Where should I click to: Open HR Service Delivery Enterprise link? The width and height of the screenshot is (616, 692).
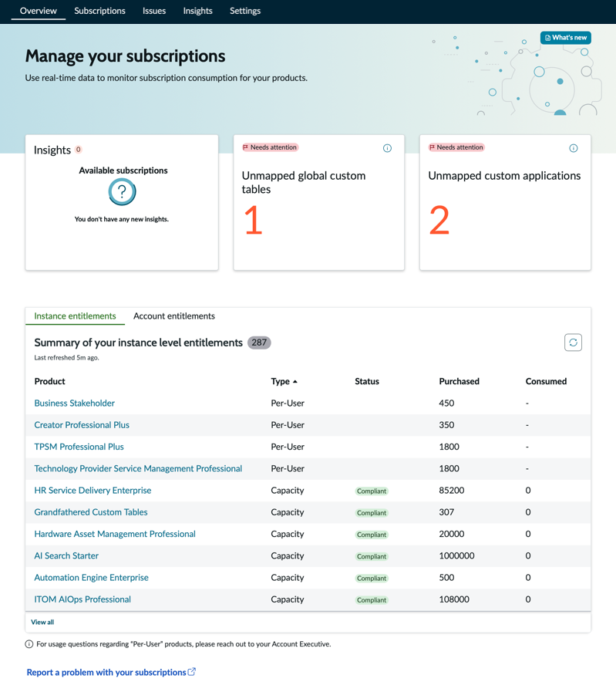[93, 491]
